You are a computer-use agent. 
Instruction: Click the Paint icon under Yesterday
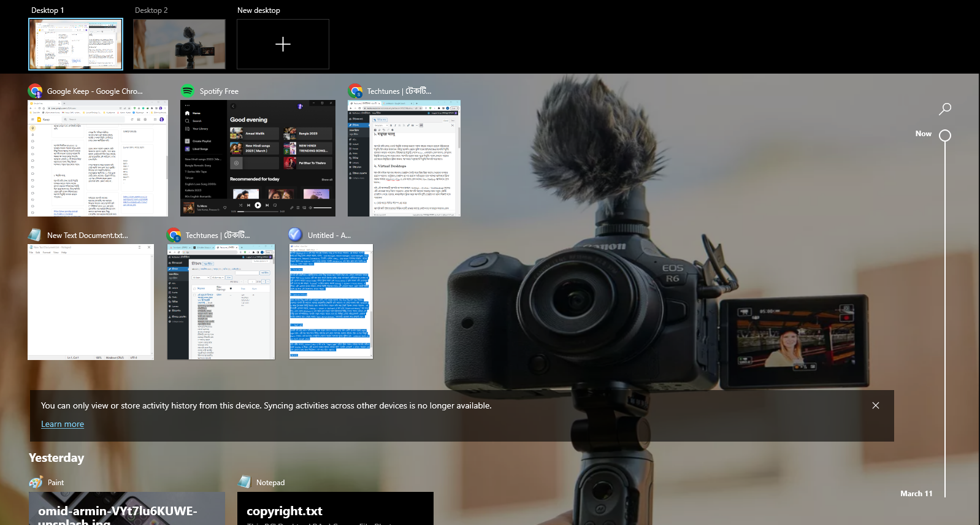36,482
